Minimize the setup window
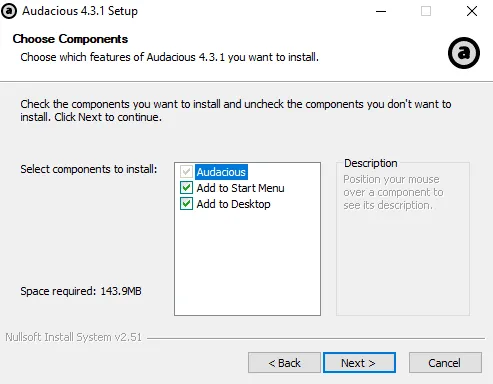Image resolution: width=493 pixels, height=384 pixels. click(381, 11)
